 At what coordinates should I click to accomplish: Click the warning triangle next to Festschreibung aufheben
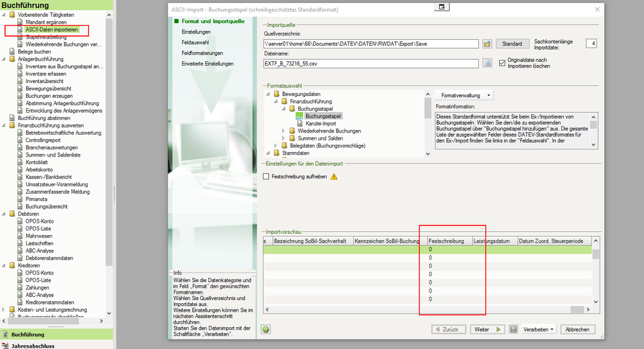click(x=334, y=176)
